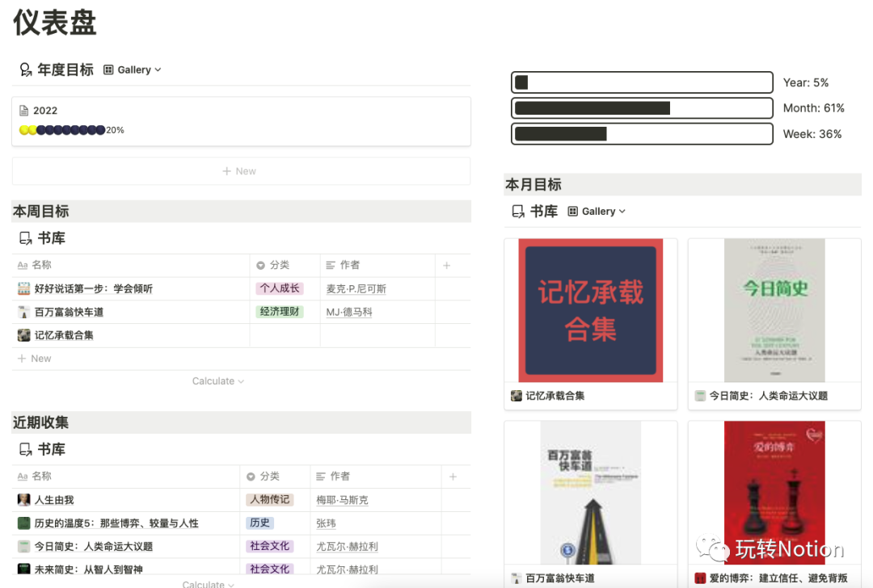The width and height of the screenshot is (873, 588).
Task: Click the 书库 icon under 本月目标
Action: coord(518,212)
